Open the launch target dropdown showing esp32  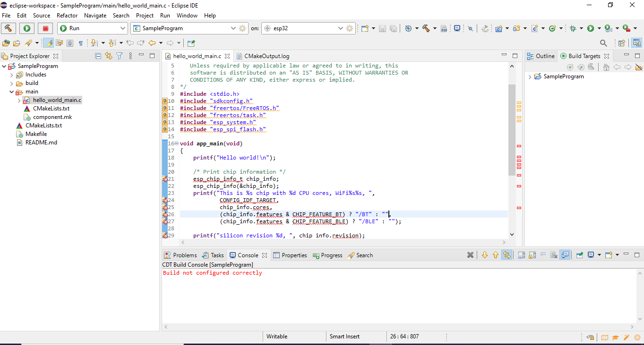click(340, 28)
